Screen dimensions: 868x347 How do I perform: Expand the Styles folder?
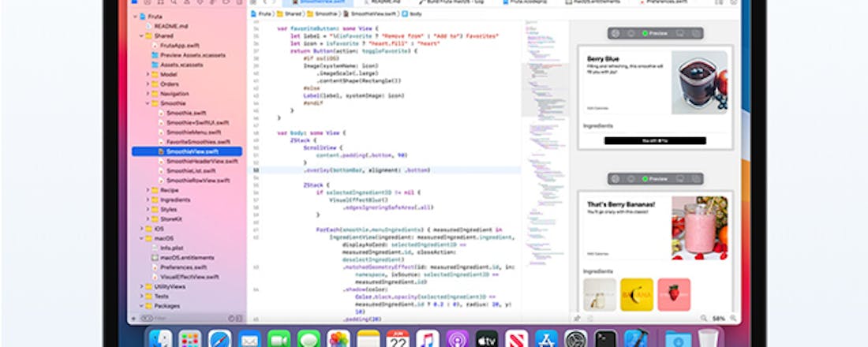coord(148,210)
